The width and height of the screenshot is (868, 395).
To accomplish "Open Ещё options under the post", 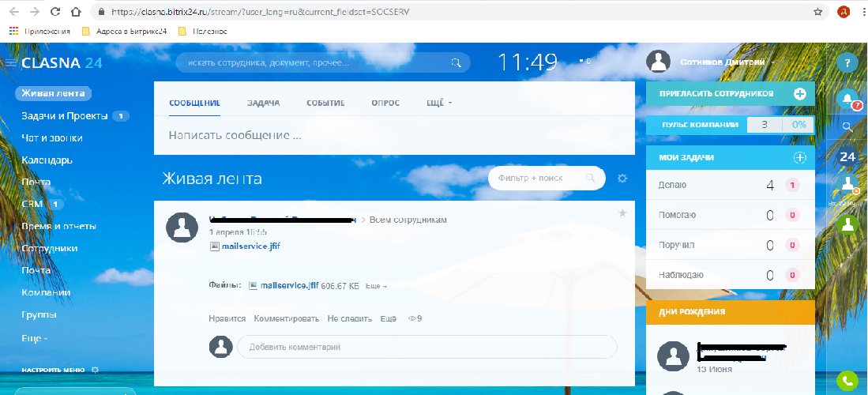I will click(388, 318).
